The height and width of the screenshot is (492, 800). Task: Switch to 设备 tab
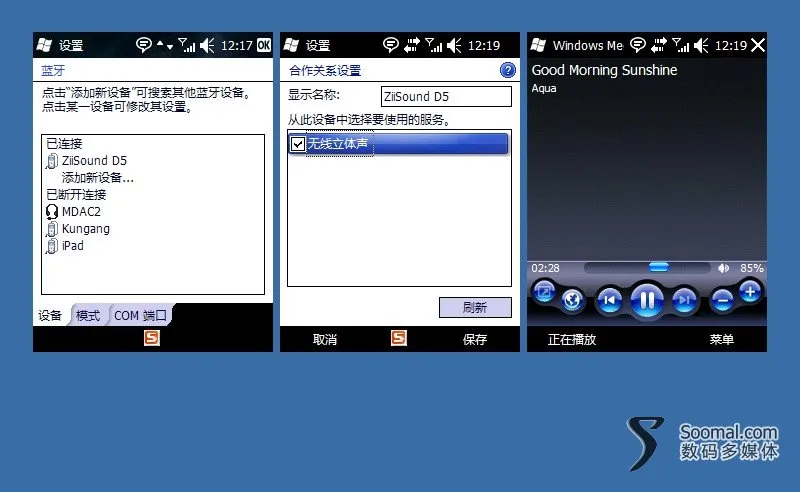pos(50,315)
